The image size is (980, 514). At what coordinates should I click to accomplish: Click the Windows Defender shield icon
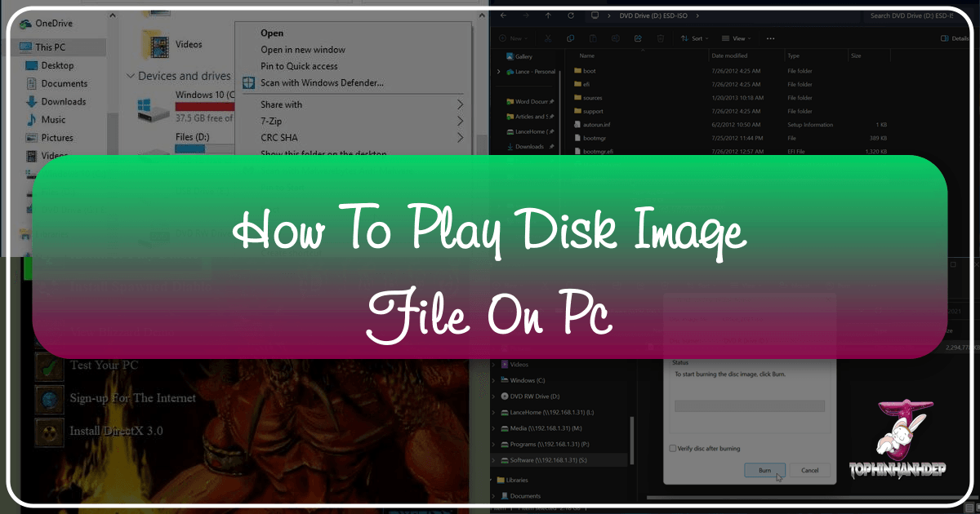pyautogui.click(x=249, y=82)
